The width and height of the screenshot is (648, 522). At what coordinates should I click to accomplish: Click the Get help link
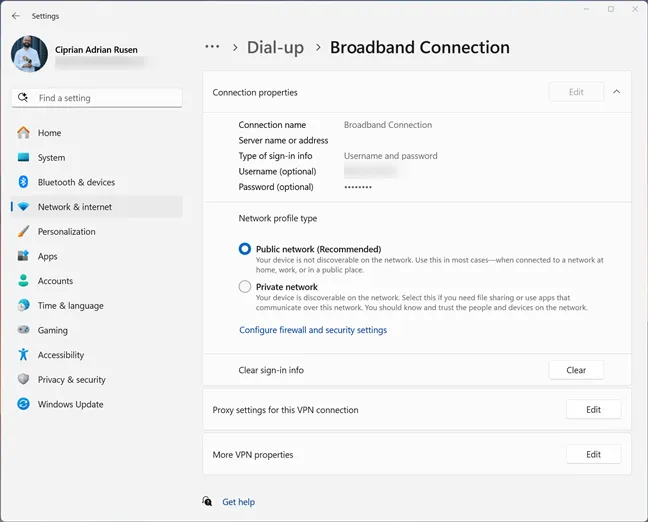pos(238,502)
